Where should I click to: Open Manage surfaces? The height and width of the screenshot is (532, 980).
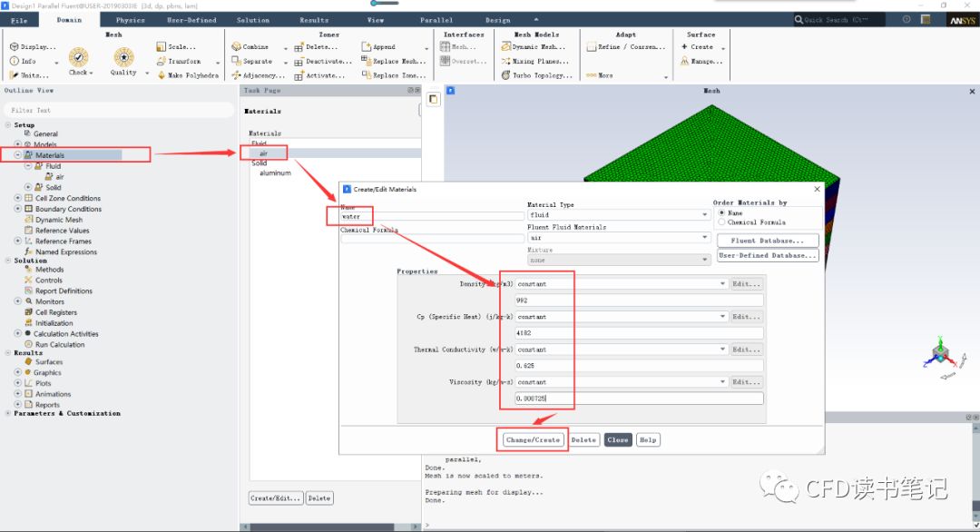pos(701,61)
